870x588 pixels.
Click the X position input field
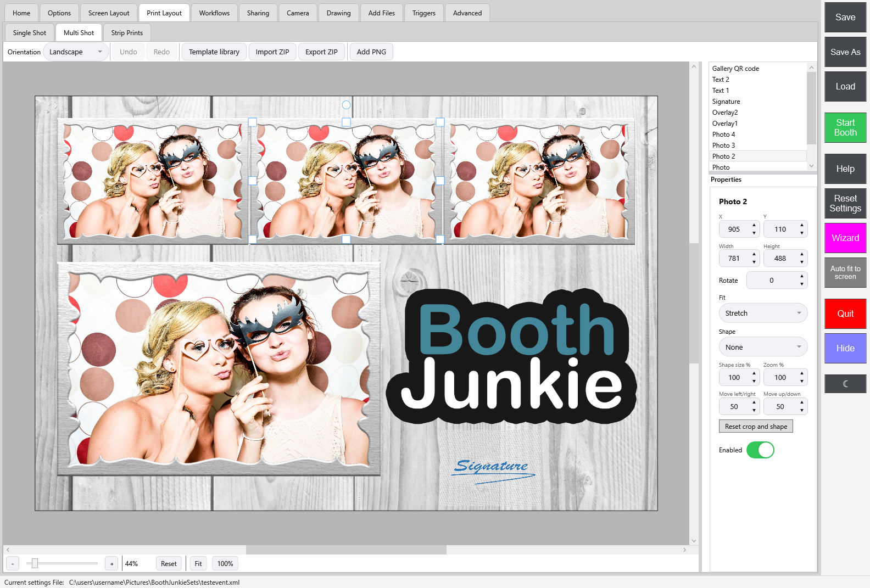pyautogui.click(x=734, y=229)
